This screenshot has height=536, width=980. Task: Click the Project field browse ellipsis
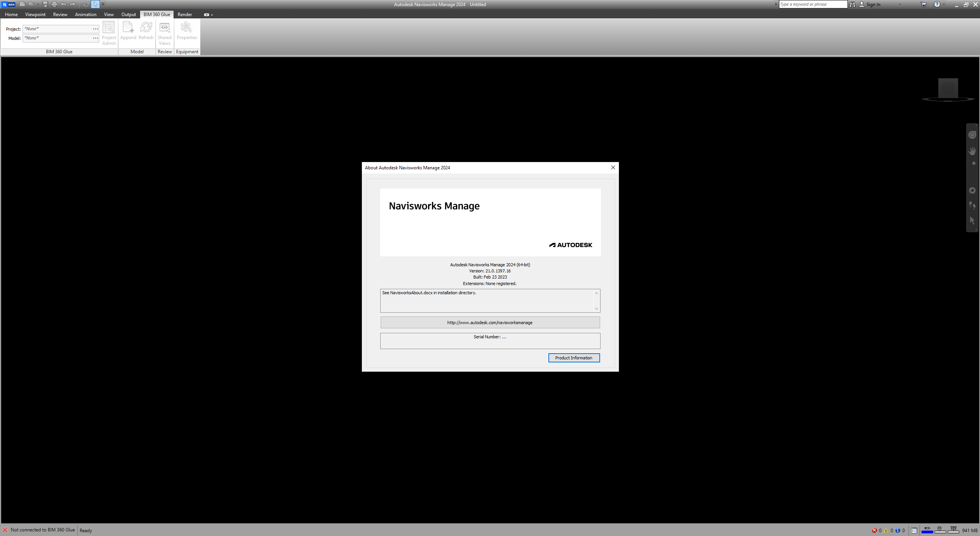coord(95,29)
